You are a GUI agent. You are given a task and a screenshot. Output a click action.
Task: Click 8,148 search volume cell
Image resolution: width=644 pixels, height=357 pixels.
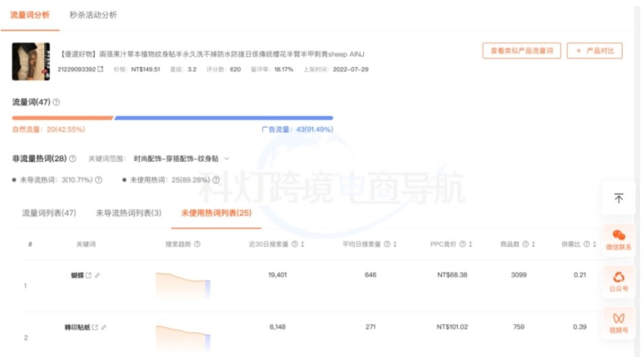[278, 327]
